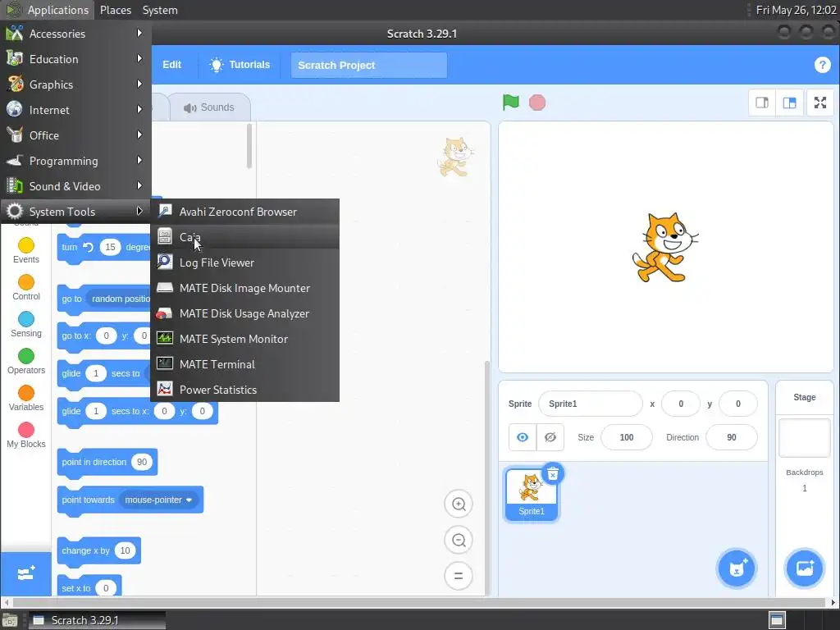Select the My Blocks category
Viewport: 840px width, 630px height.
[x=25, y=436]
